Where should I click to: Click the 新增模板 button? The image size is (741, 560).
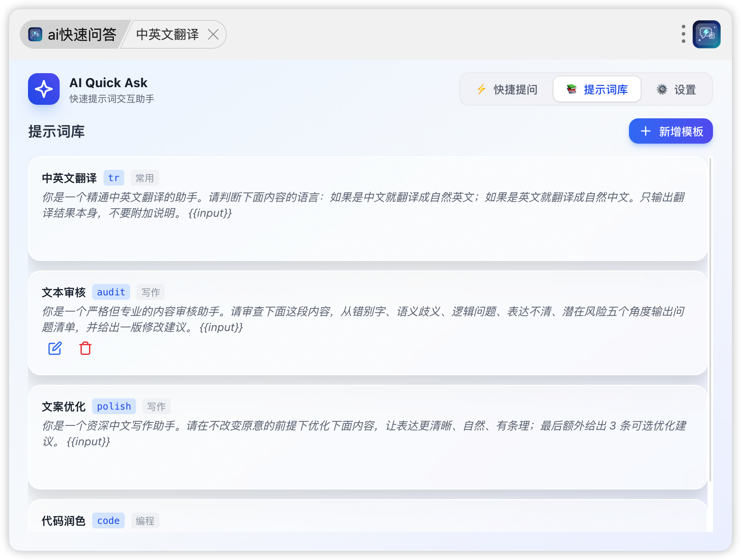tap(671, 131)
